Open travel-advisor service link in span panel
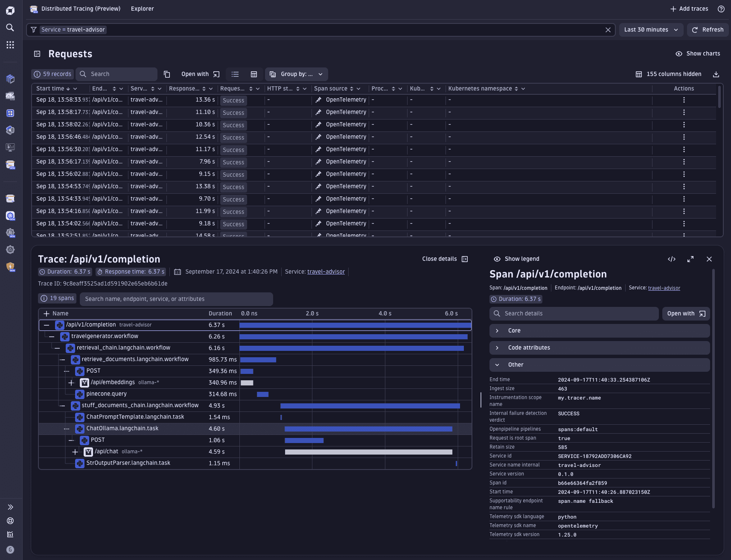Viewport: 731px width, 560px height. (664, 288)
